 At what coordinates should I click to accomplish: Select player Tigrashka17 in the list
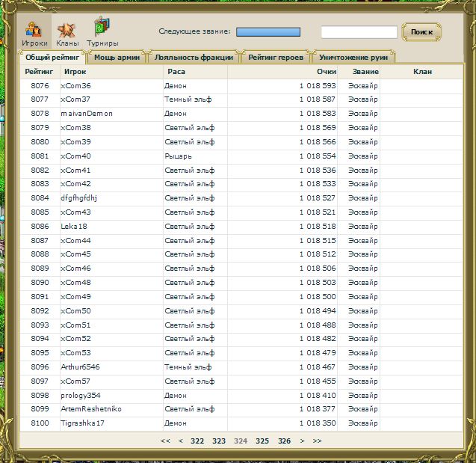coord(82,423)
